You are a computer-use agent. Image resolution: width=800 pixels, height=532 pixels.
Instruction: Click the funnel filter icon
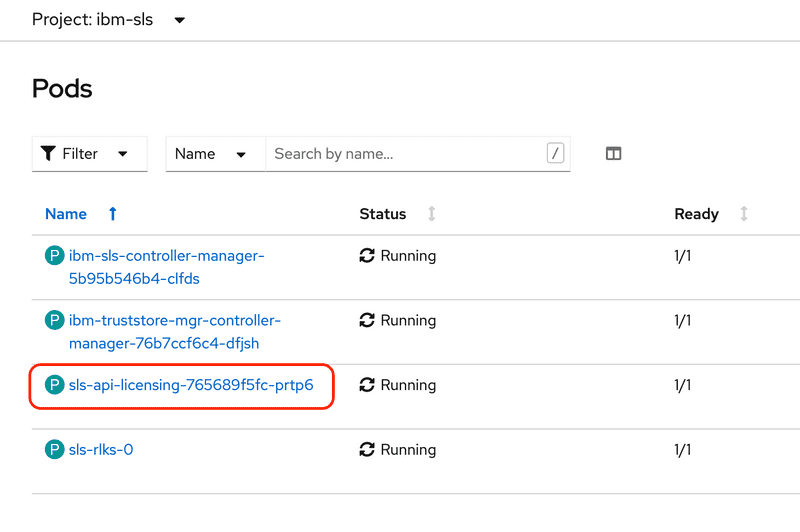coord(48,154)
